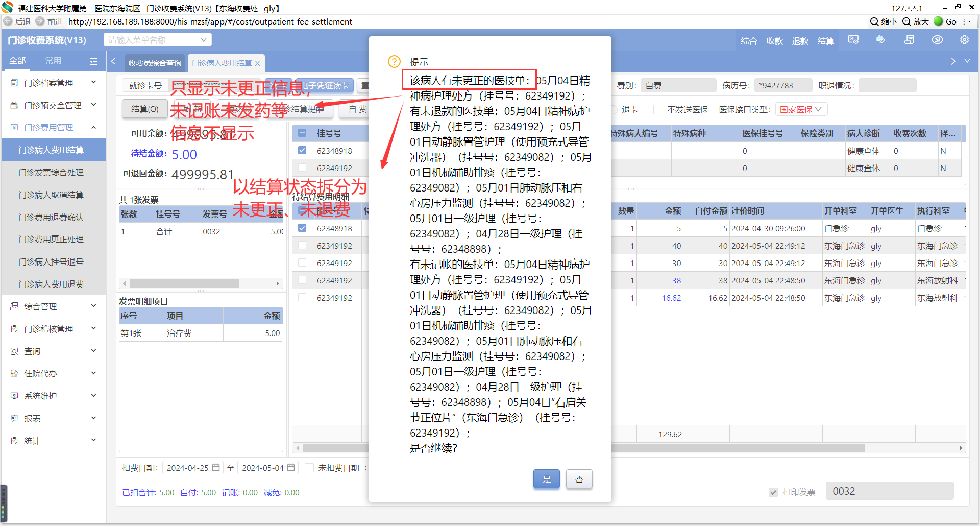Screen dimensions: 980x526
Task: Click the invoice table horizontal scrollbar
Action: pos(184,283)
